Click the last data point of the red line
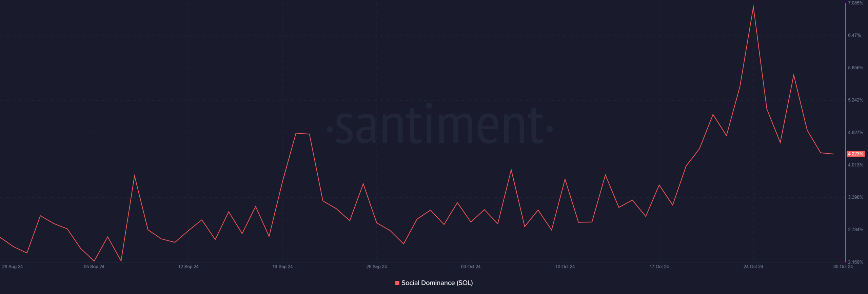 tap(834, 154)
